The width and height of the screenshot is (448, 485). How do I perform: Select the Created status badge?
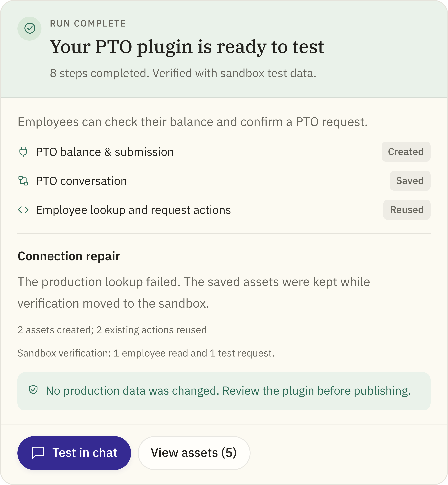click(x=406, y=152)
